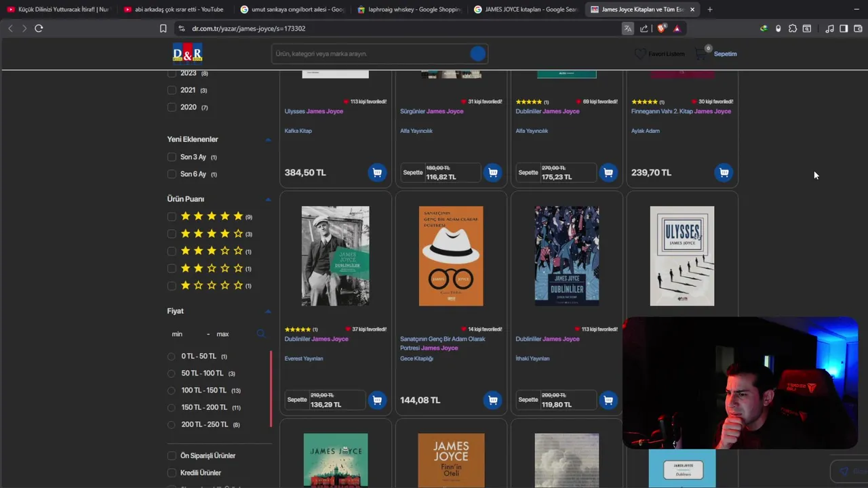Switch to JAMES JOYCE kitapları Google Search tab
Screen dimensions: 868x488
(x=526, y=9)
